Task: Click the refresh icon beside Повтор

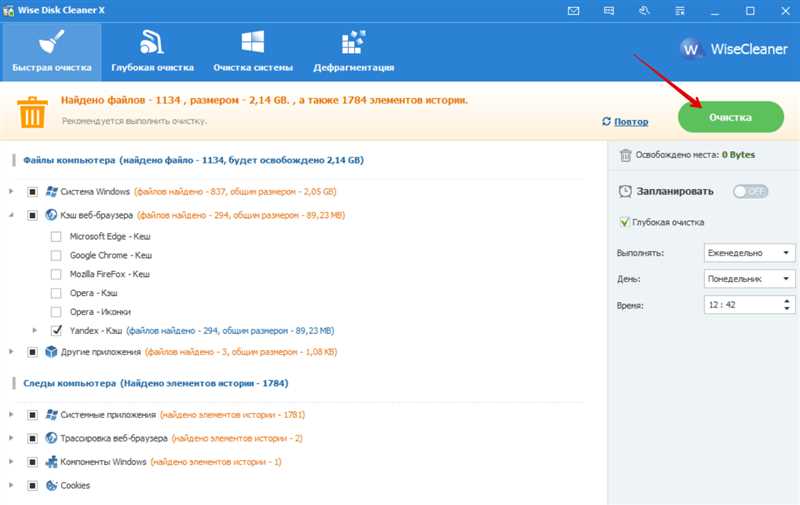Action: (x=606, y=121)
